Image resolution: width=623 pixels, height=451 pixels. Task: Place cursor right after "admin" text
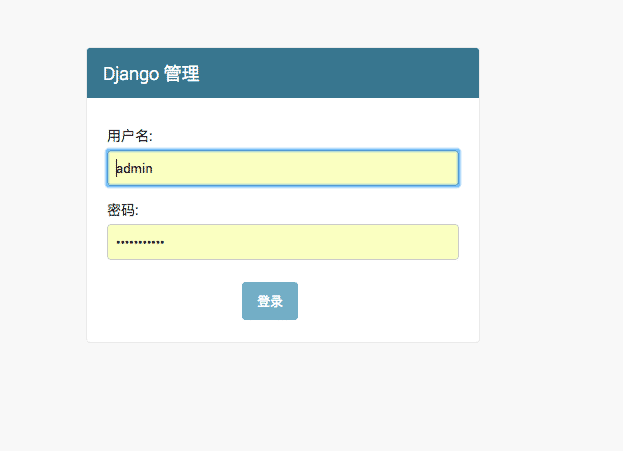click(154, 169)
